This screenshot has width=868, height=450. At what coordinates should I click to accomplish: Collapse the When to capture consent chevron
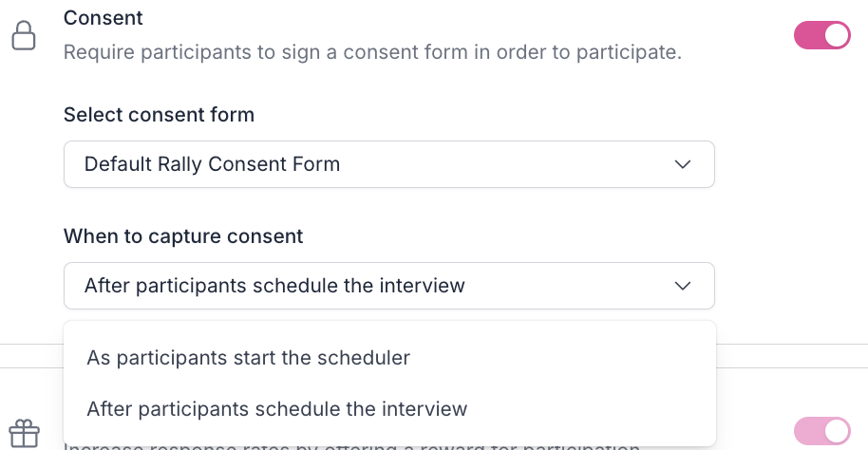(x=682, y=286)
